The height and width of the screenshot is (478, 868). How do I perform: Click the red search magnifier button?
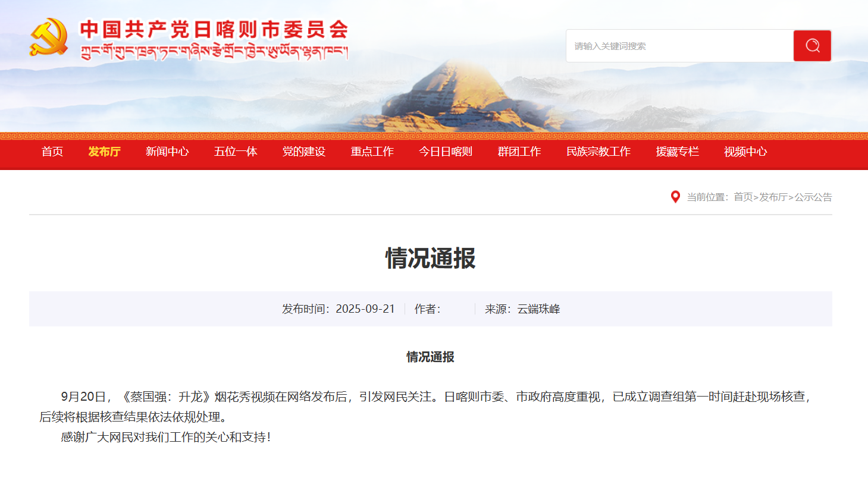coord(812,46)
